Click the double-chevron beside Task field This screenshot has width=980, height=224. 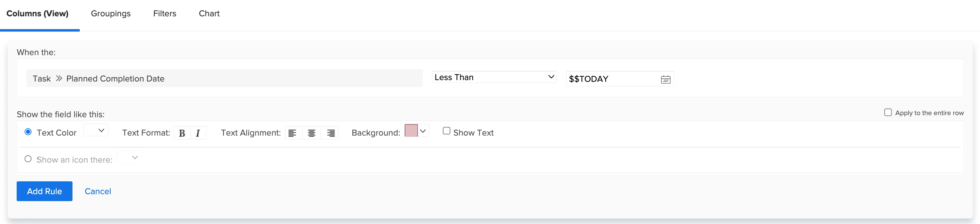(59, 78)
